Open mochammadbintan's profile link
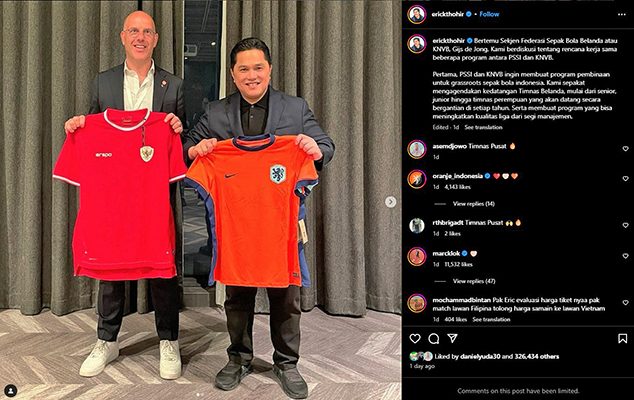The image size is (634, 400). (461, 300)
